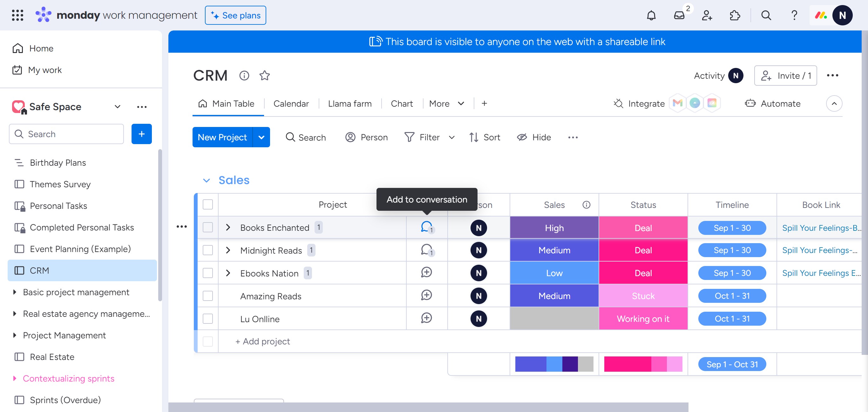Collapse the Sales group

tap(207, 180)
